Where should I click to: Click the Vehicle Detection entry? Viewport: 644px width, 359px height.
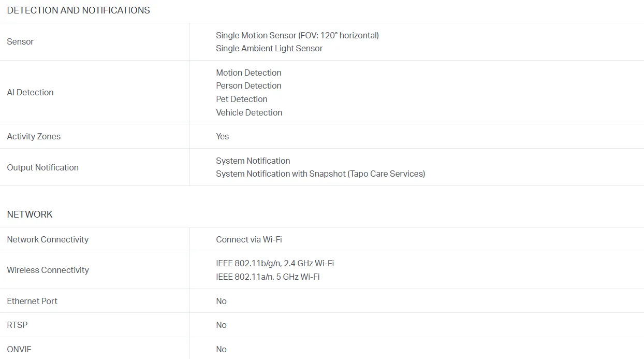[249, 112]
